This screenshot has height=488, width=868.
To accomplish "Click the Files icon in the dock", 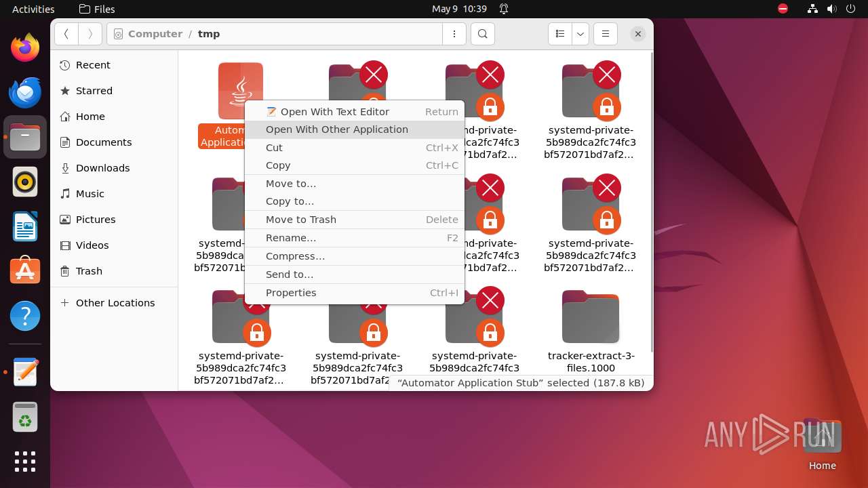I will click(25, 137).
